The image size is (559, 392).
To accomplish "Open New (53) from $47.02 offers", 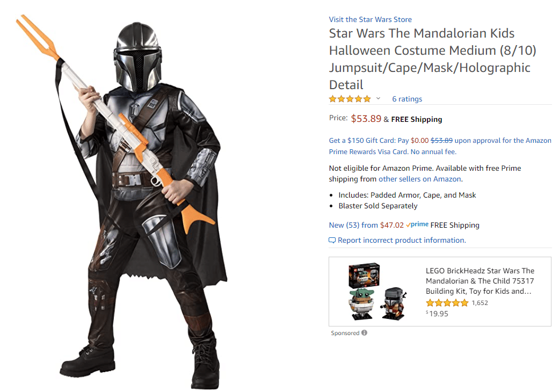I will (366, 225).
